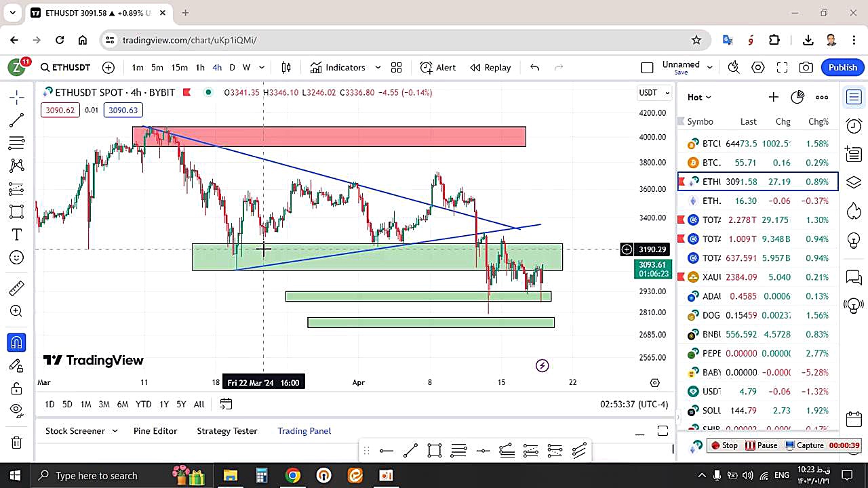Expand the favorite indicators dropdown arrow
This screenshot has width=868, height=488.
pyautogui.click(x=378, y=67)
